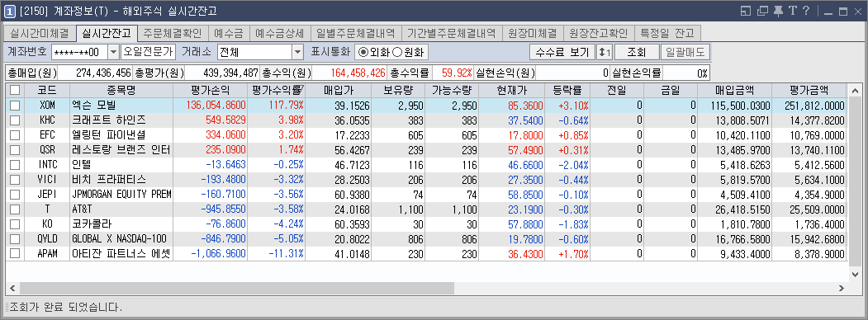This screenshot has width=868, height=320.
Task: Switch to 실시간미체결 tab
Action: (40, 33)
